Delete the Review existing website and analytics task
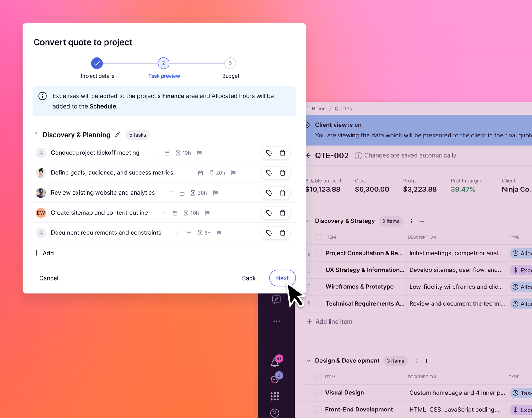This screenshot has width=532, height=418. tap(282, 193)
